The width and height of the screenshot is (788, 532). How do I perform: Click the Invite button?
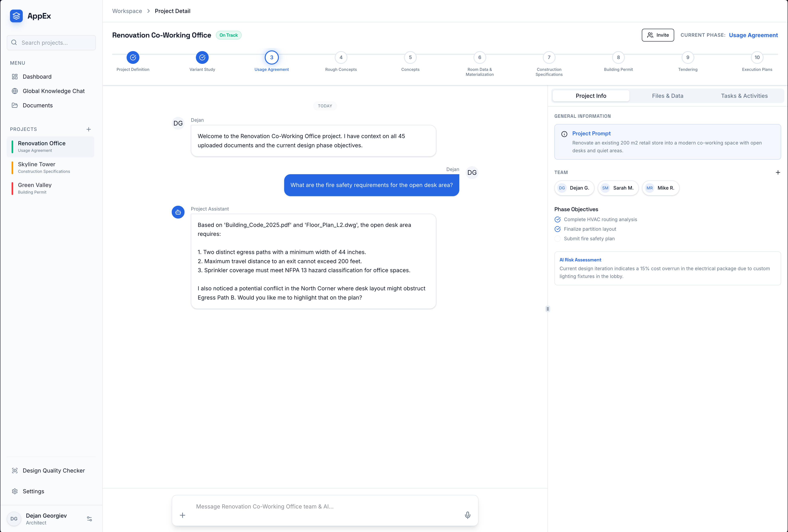coord(657,35)
